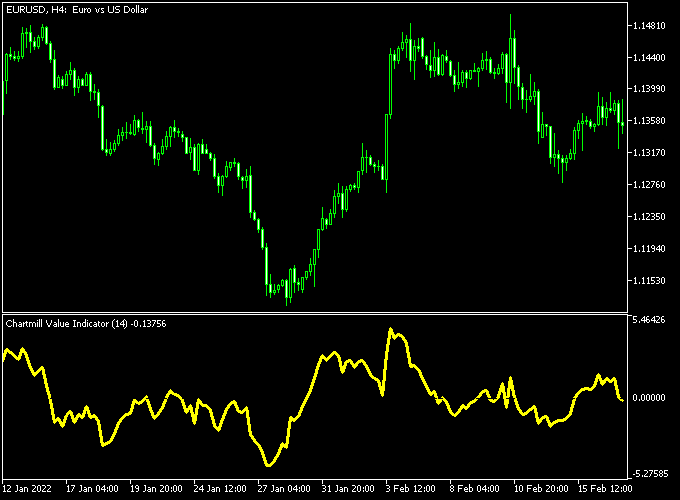Click the 1.13170 price axis value
680x500 pixels.
[x=649, y=153]
